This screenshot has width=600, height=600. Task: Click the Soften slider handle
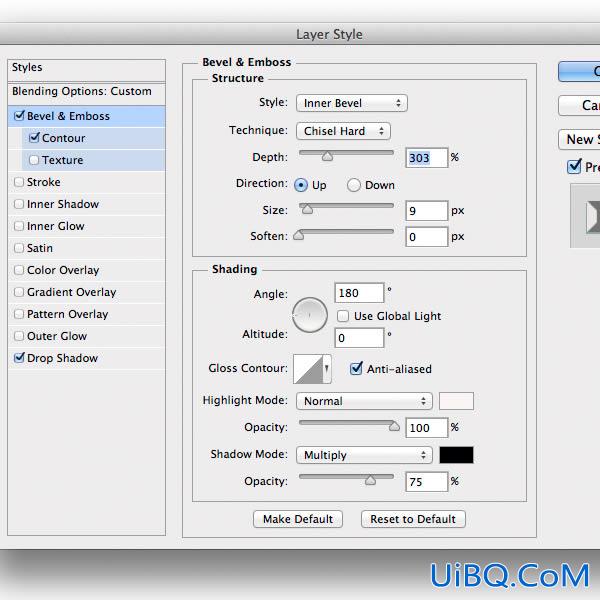pos(298,235)
